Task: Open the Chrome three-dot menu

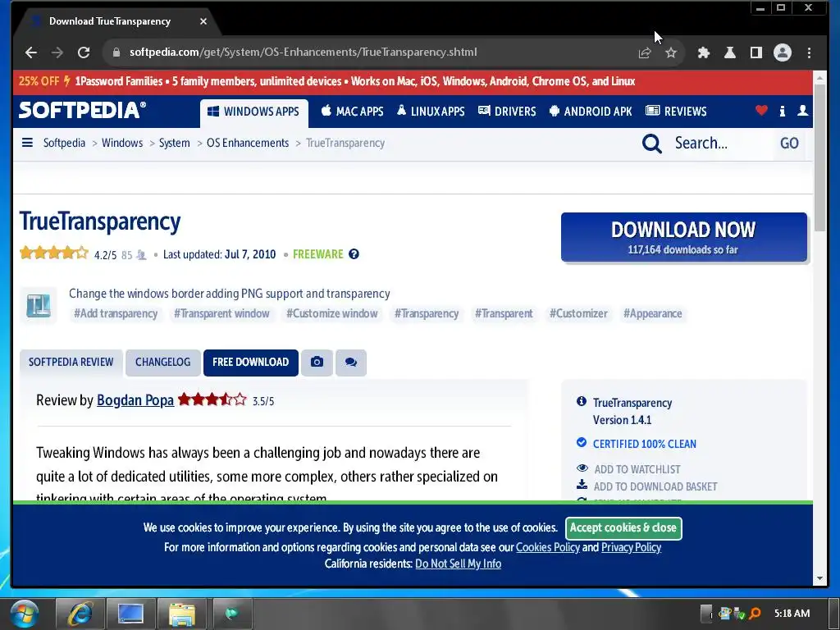Action: coord(809,52)
